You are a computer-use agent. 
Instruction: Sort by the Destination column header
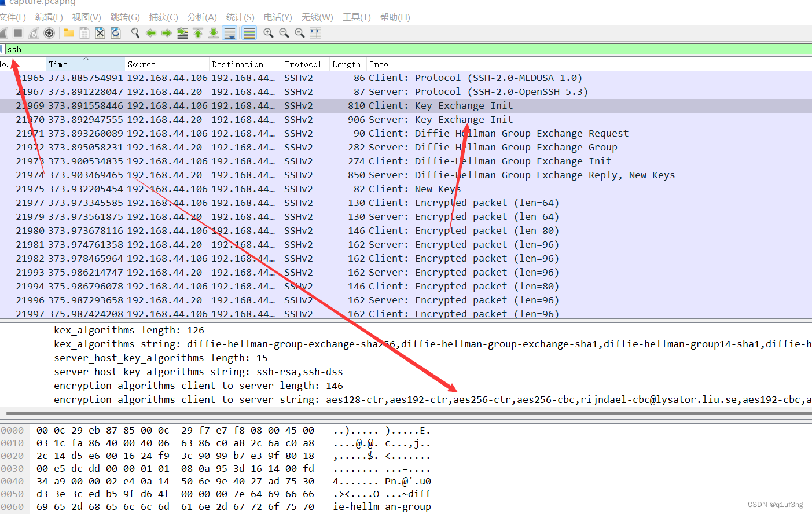tap(245, 64)
